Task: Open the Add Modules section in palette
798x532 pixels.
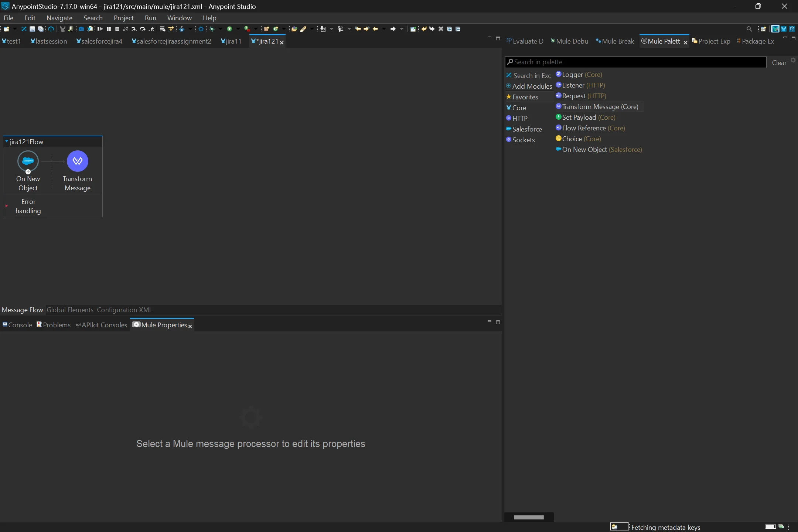Action: point(529,86)
